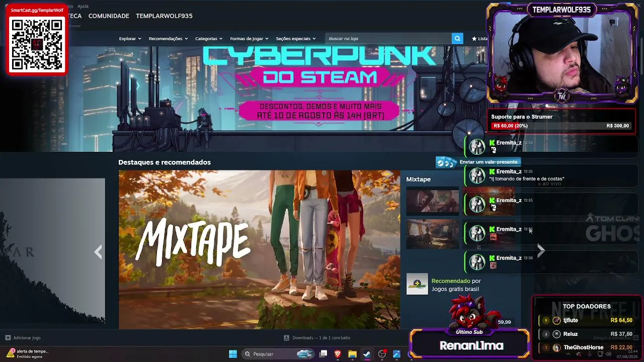
Task: Select the second Mixtape screenshot thumbnail
Action: (433, 234)
